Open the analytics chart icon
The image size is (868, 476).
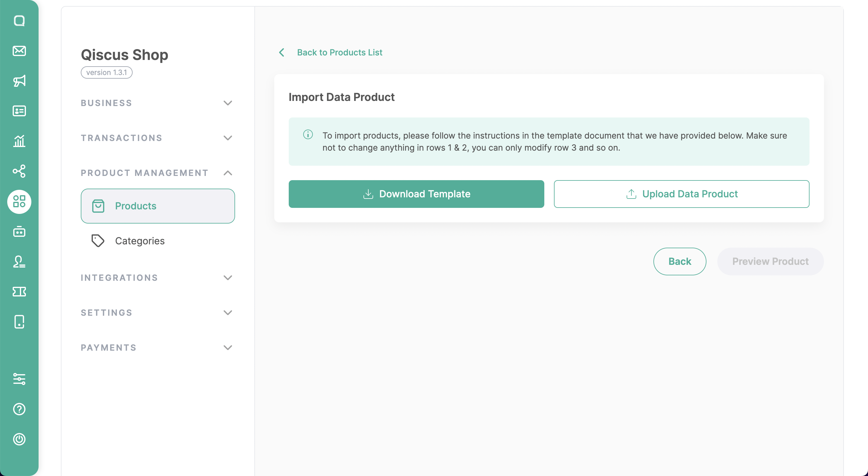[x=19, y=141]
